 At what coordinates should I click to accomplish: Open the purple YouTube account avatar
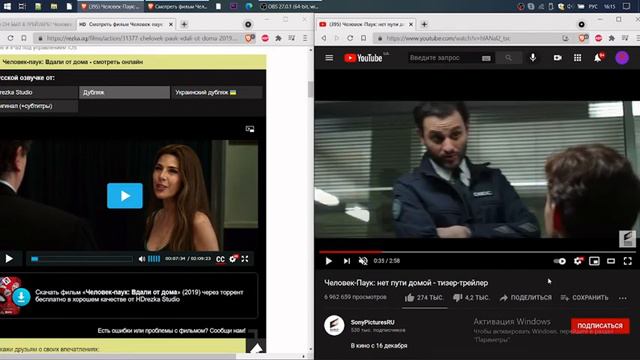(622, 58)
